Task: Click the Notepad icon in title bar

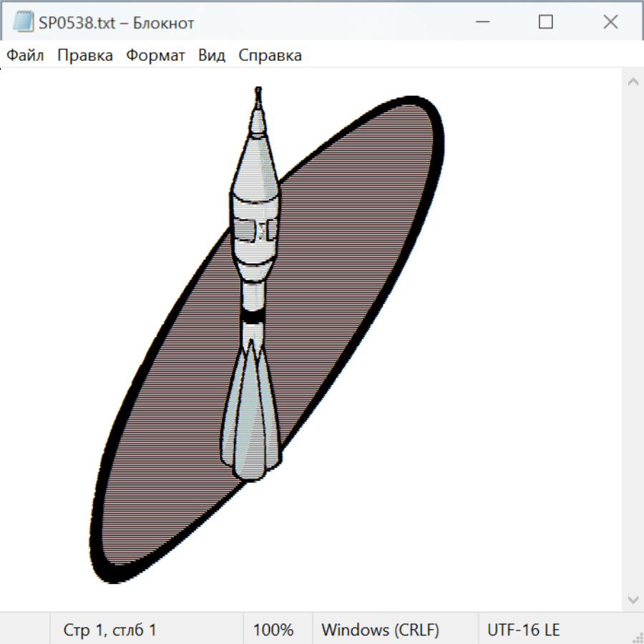Action: point(23,22)
